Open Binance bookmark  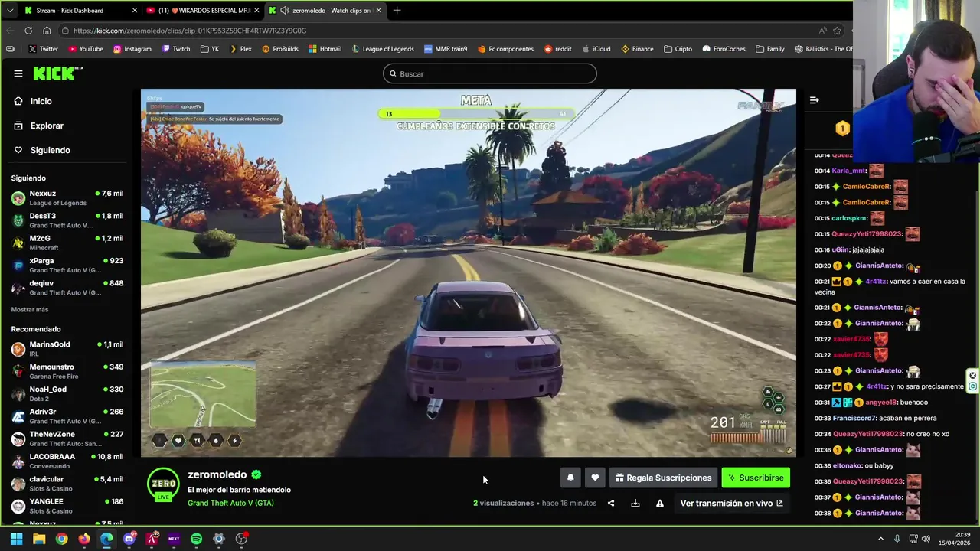click(637, 49)
